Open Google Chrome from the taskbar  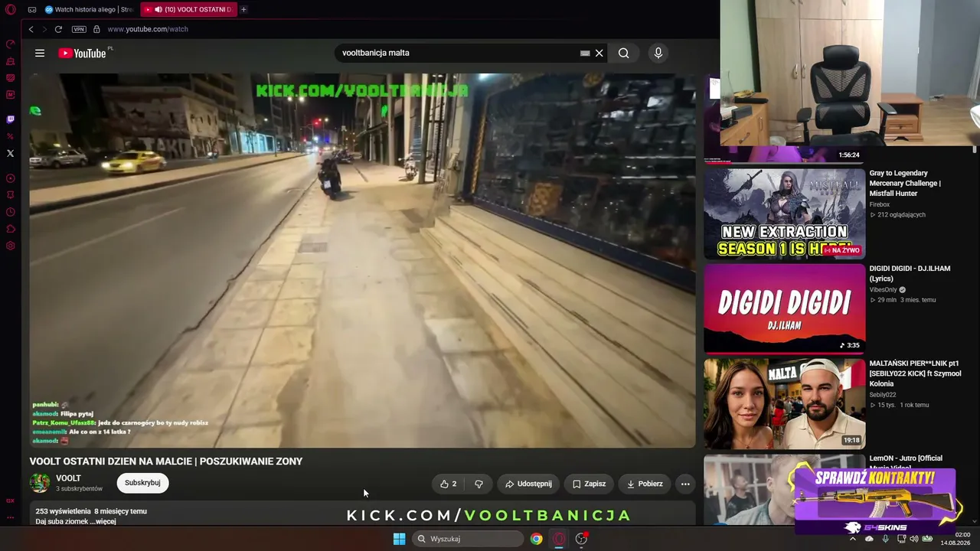(537, 539)
